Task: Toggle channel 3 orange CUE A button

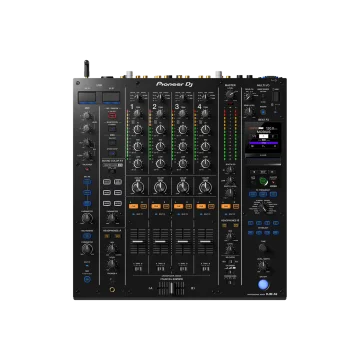Action: coord(178,206)
